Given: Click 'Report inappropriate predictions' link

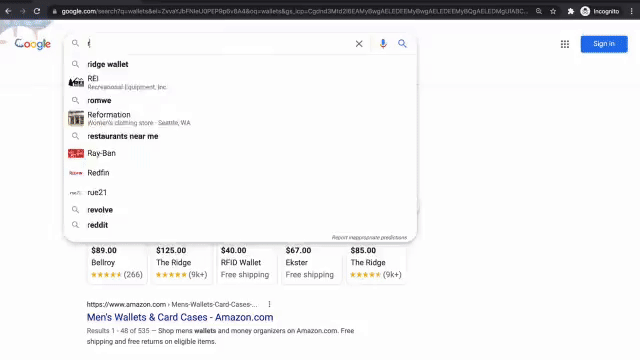Looking at the screenshot, I should [x=369, y=238].
